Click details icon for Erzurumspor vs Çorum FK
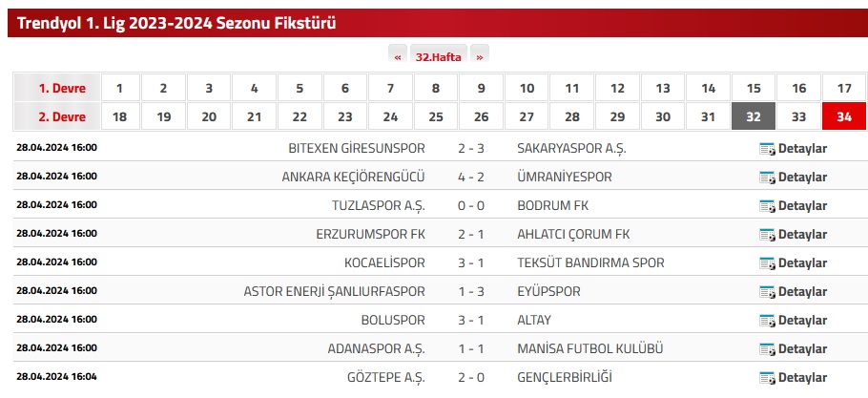Viewport: 868px width, 398px height. click(767, 235)
